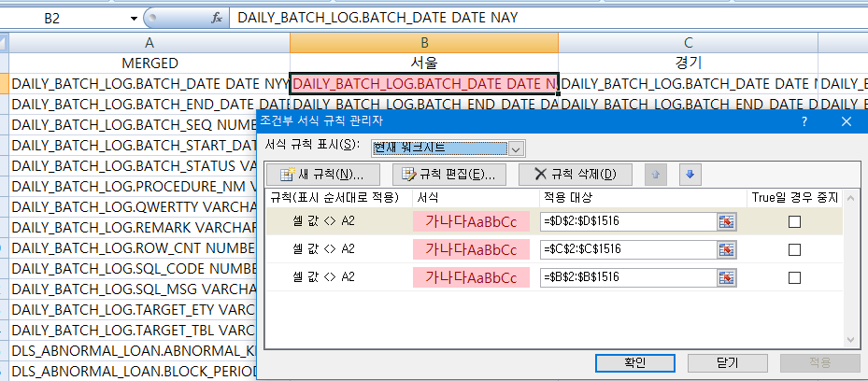
Task: Click the pink format preview of first rule
Action: click(471, 221)
